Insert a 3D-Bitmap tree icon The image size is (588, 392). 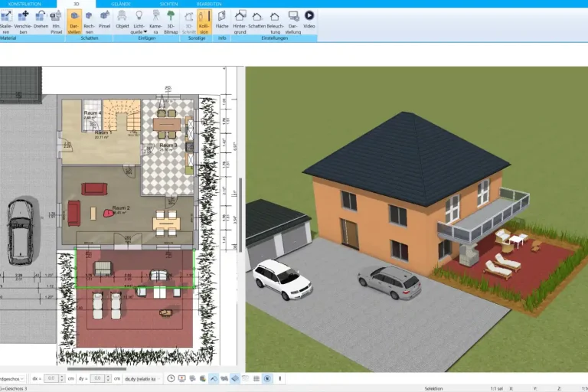pos(171,22)
